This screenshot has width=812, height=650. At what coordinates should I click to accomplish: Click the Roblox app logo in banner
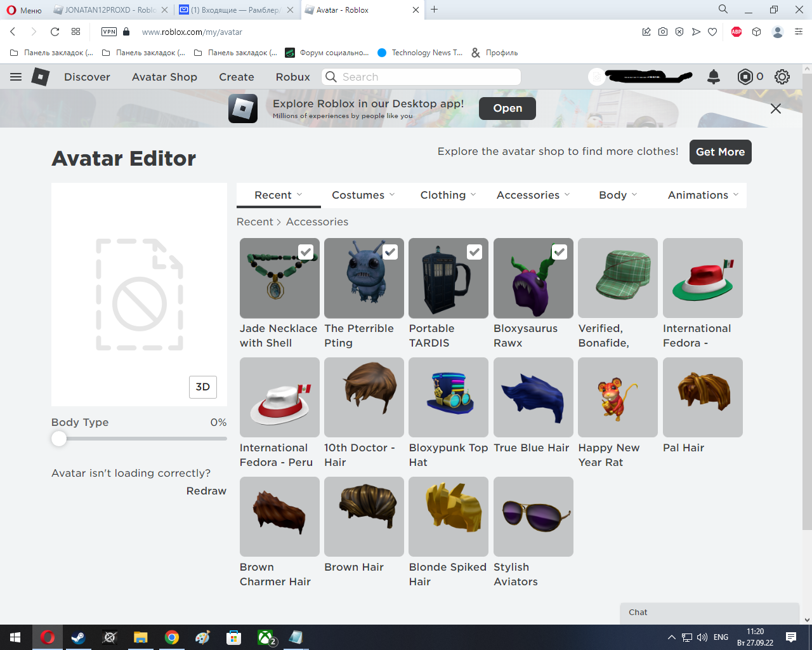pyautogui.click(x=243, y=109)
